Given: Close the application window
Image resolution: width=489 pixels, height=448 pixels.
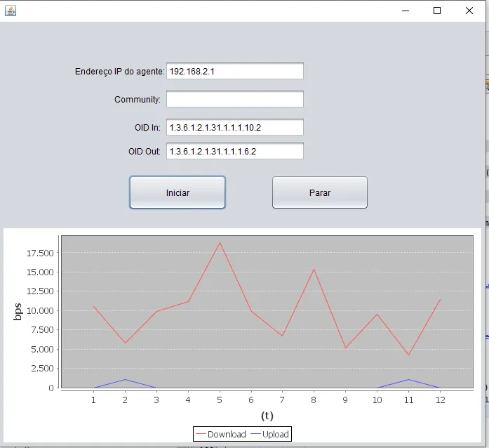Looking at the screenshot, I should [469, 11].
